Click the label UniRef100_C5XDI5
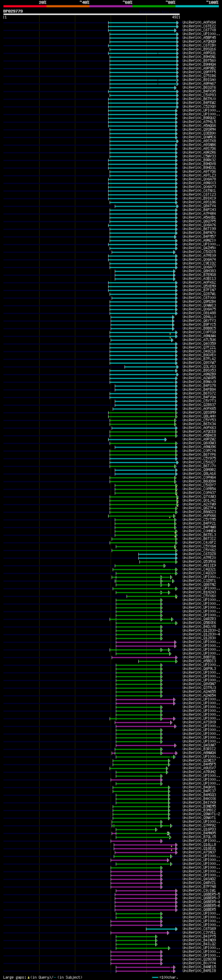This screenshot has height=980, width=222. tap(199, 252)
